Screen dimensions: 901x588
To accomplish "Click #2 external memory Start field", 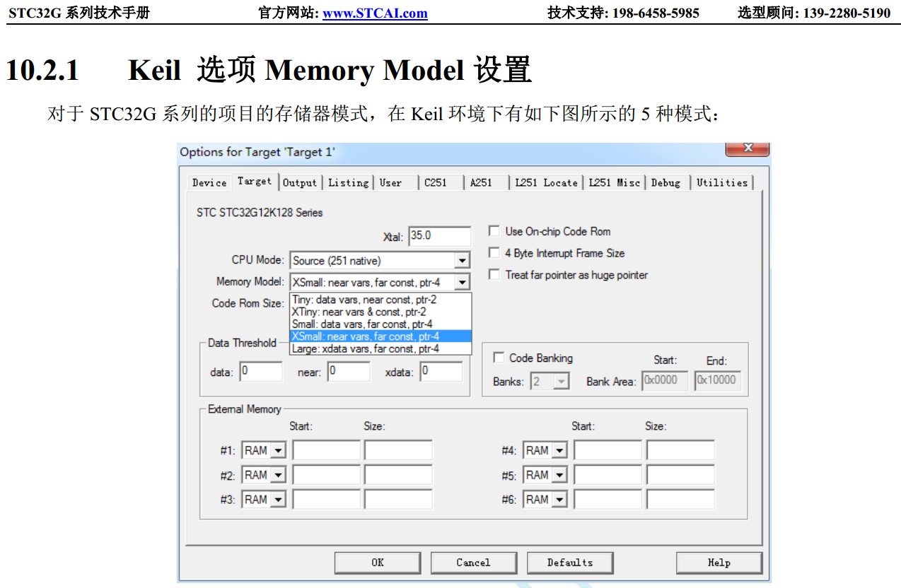I will [327, 475].
